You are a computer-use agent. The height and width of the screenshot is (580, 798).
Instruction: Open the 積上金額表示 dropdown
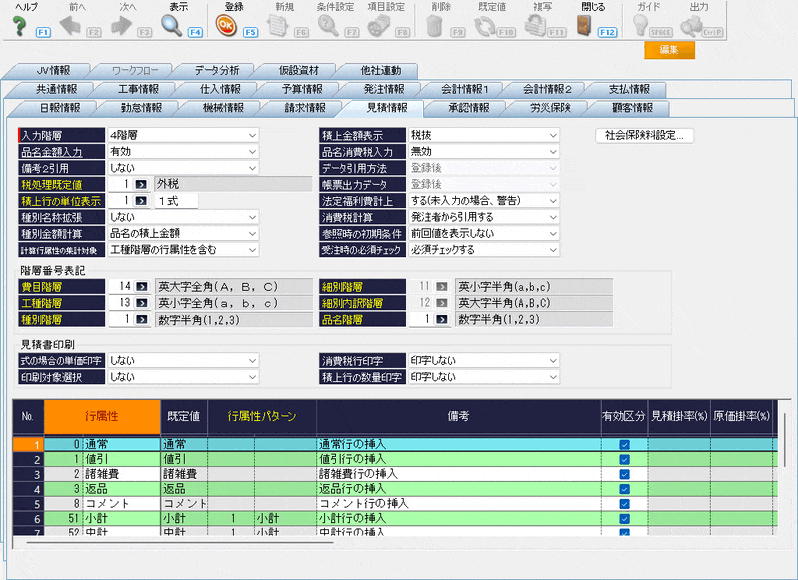pos(552,135)
